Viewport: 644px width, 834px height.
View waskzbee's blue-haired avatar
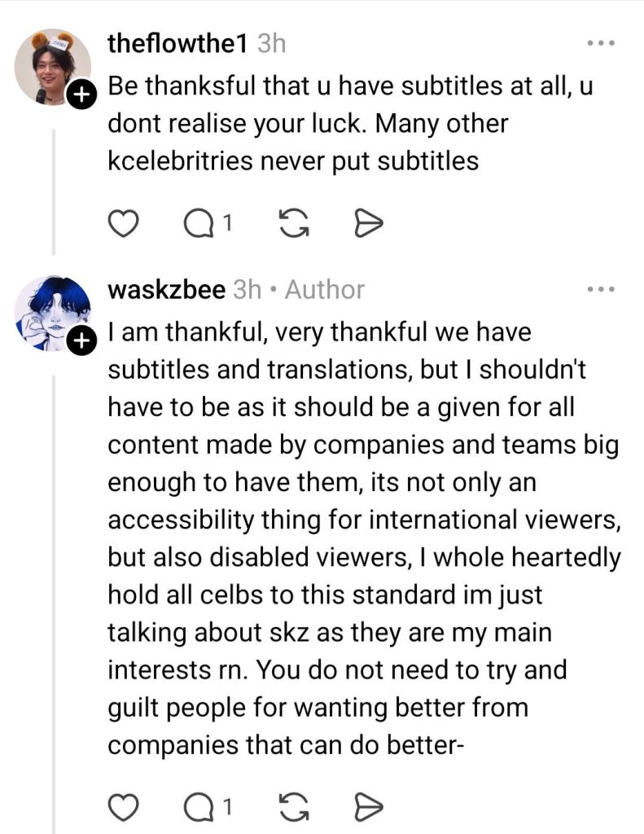coord(47,311)
